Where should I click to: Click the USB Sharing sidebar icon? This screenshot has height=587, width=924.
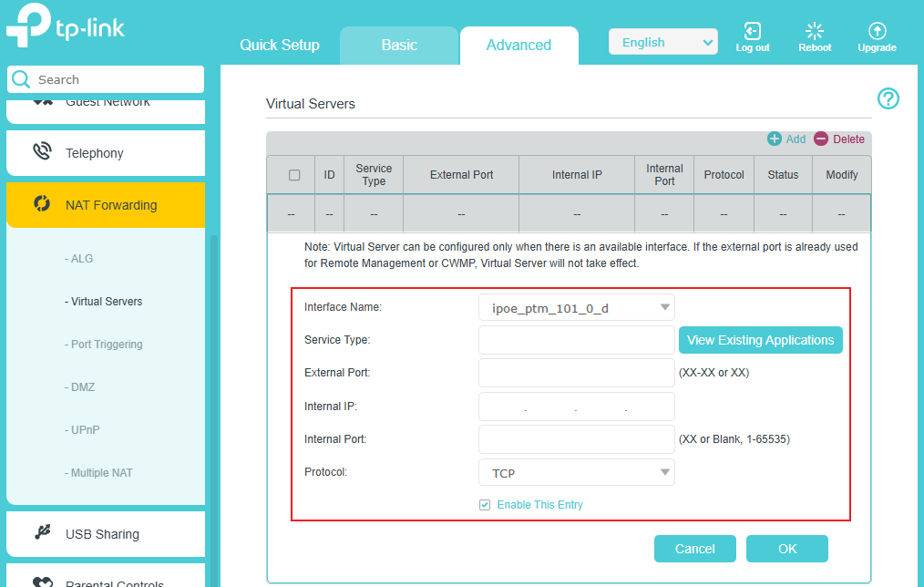pos(44,533)
